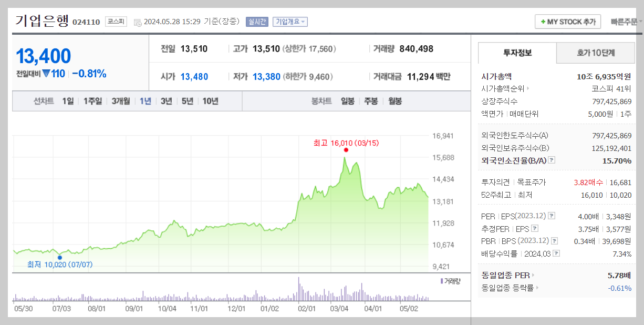Click the 실시간 badge button

tap(257, 22)
